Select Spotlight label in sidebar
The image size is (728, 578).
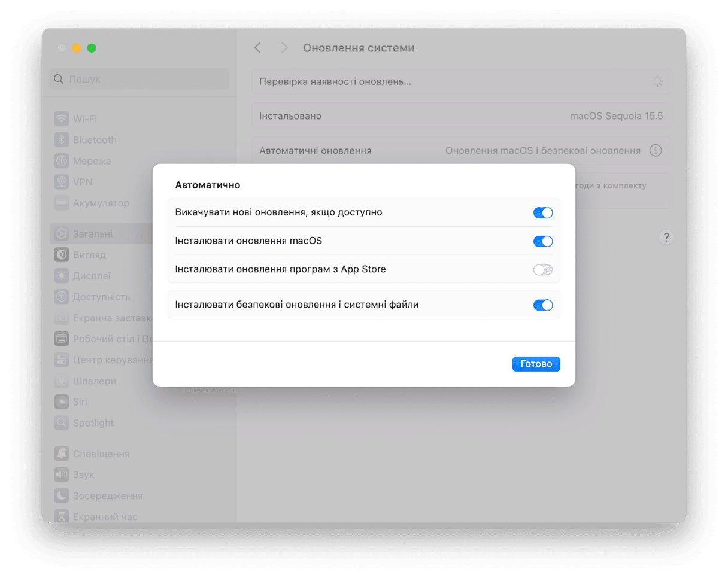(93, 423)
